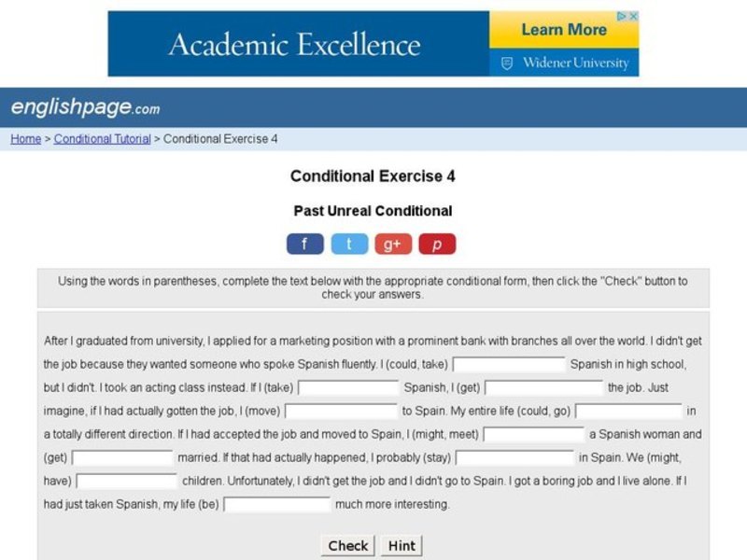This screenshot has height=560, width=747.
Task: Click the (move) to Spain blank
Action: (340, 409)
